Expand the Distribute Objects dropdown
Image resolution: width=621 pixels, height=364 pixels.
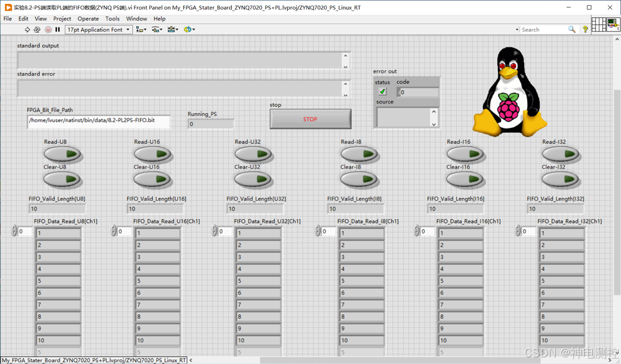click(x=157, y=29)
